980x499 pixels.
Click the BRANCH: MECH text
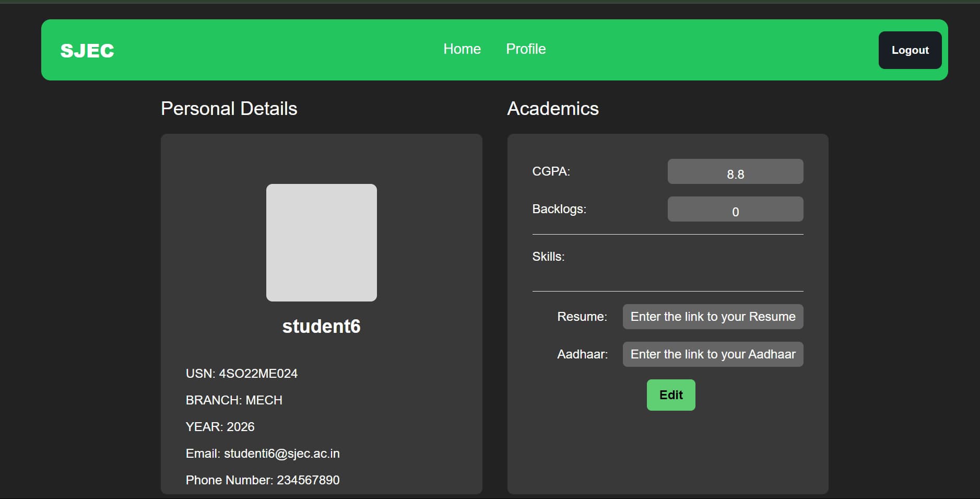click(234, 400)
